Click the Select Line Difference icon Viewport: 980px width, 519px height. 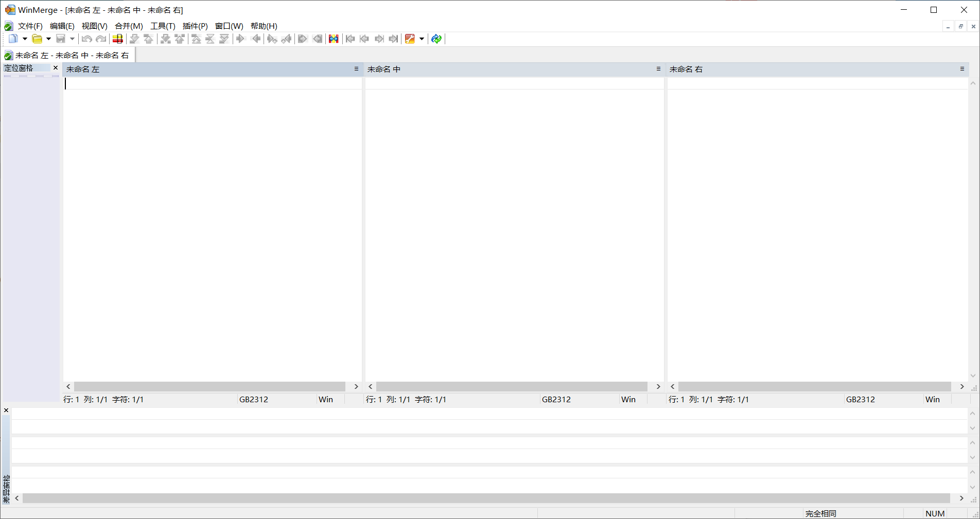(118, 39)
